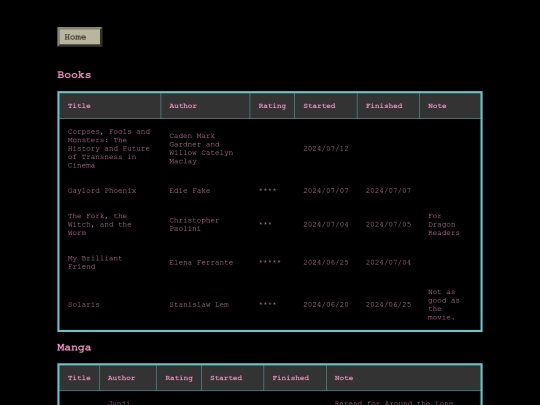
Task: Click the Manga table Rating column header
Action: tap(179, 378)
